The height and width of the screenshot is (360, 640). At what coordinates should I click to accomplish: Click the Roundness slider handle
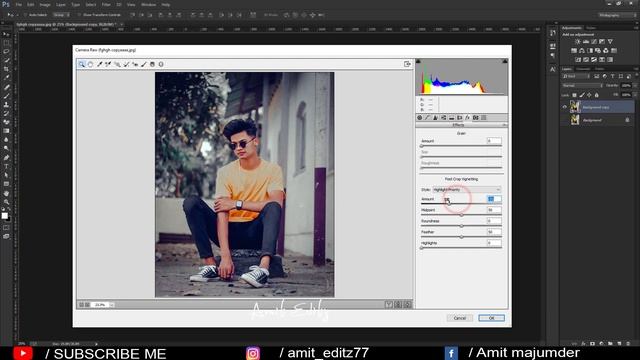click(462, 226)
